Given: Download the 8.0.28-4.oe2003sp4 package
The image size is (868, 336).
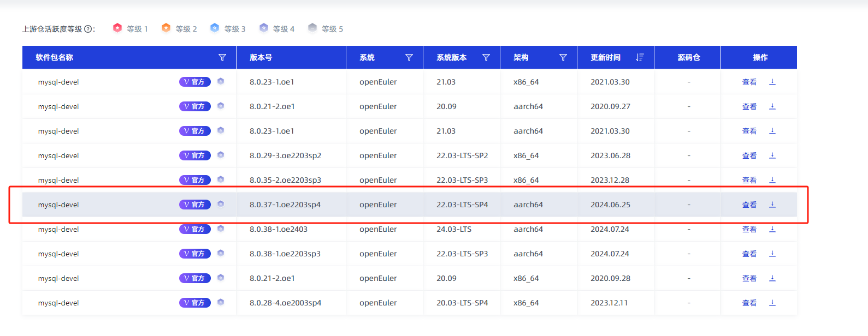Looking at the screenshot, I should (772, 303).
